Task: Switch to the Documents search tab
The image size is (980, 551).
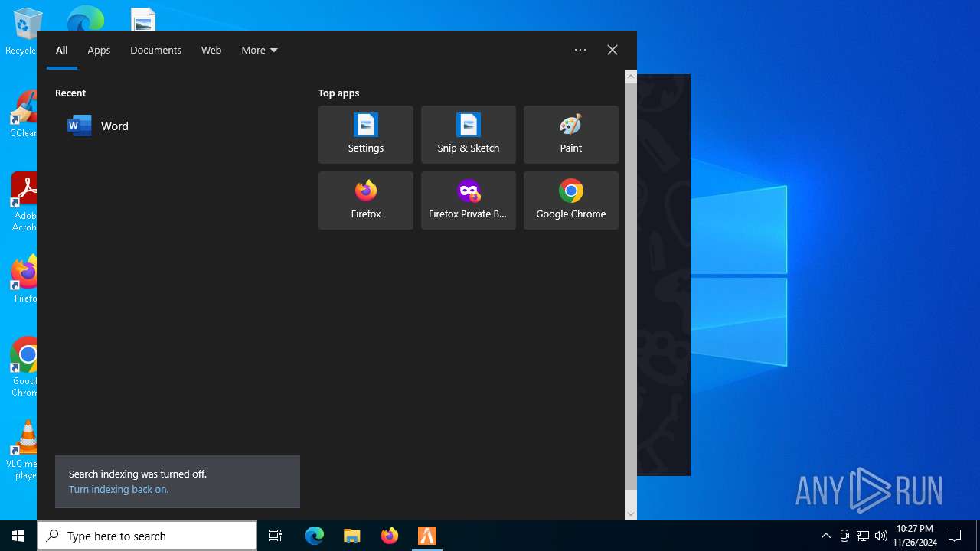Action: point(155,51)
